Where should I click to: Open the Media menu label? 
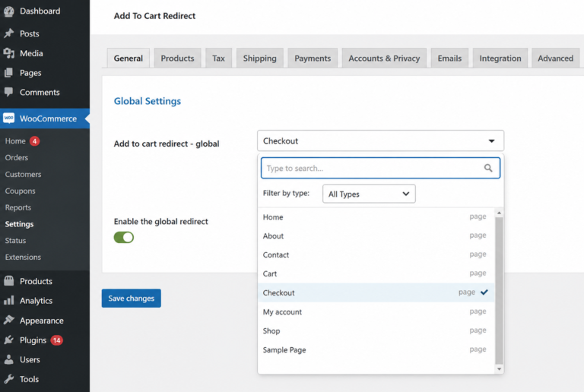click(x=31, y=53)
